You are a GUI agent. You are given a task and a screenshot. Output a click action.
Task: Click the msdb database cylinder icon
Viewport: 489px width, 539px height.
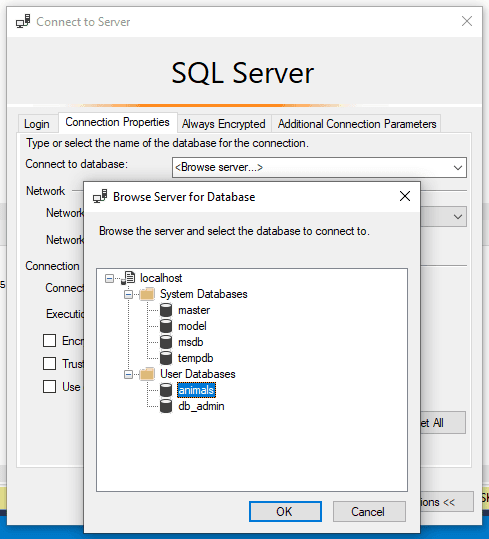pyautogui.click(x=166, y=342)
